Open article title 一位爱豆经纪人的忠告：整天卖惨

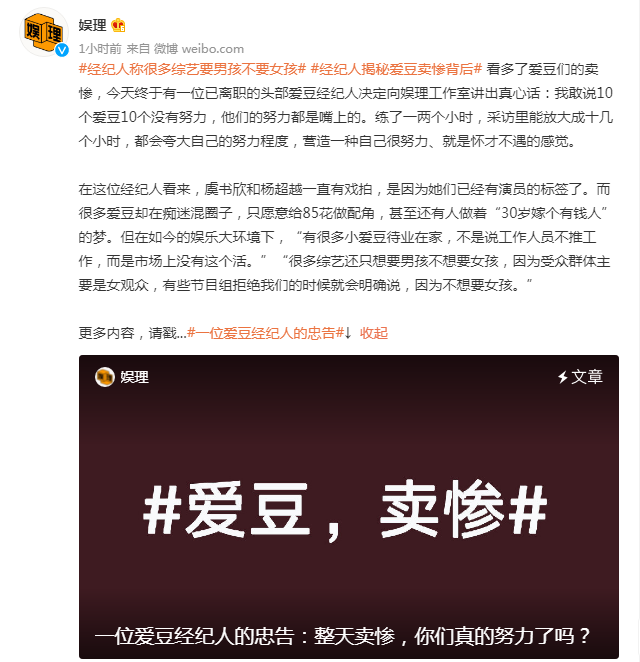point(343,636)
